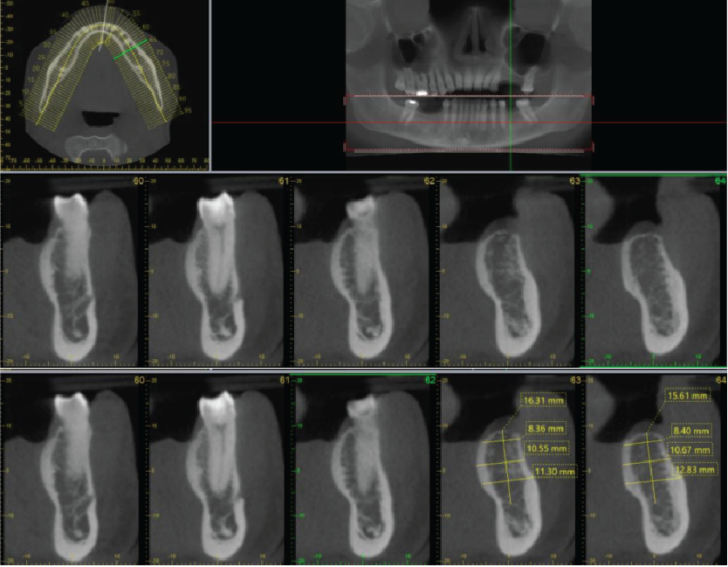Select the 8.36 mm measurement label
Viewport: 728px width, 567px height.
548,429
